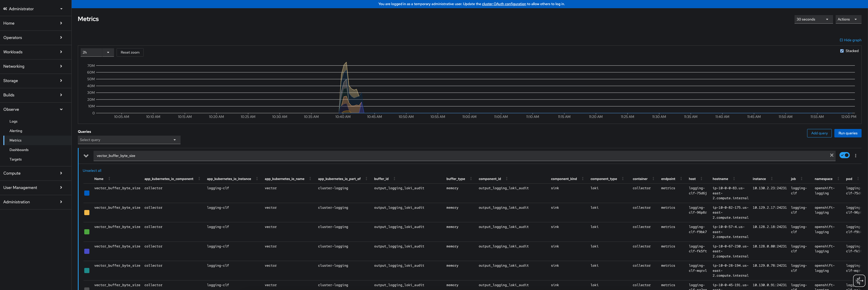Sort by buffer_id column sort icon
Screen dimensions: 868x290
[394, 179]
